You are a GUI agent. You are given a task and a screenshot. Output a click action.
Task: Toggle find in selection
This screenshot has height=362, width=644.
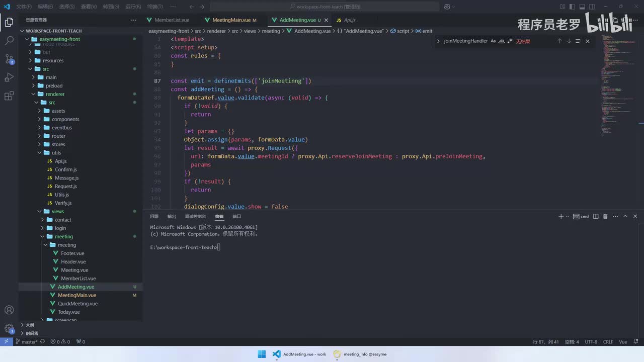point(578,41)
